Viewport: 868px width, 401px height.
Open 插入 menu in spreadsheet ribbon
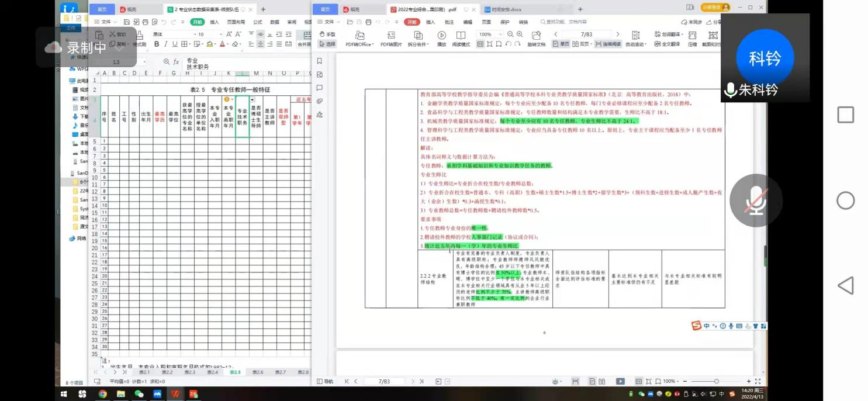point(215,22)
